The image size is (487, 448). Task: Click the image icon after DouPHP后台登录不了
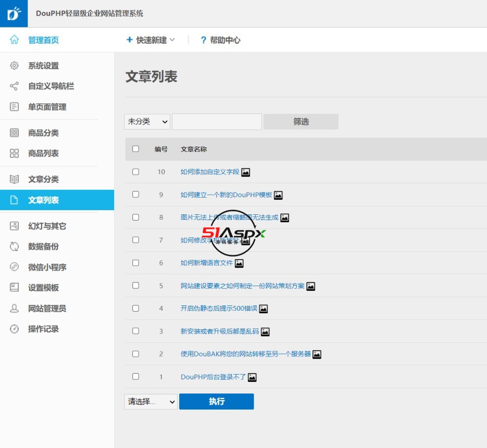click(252, 377)
